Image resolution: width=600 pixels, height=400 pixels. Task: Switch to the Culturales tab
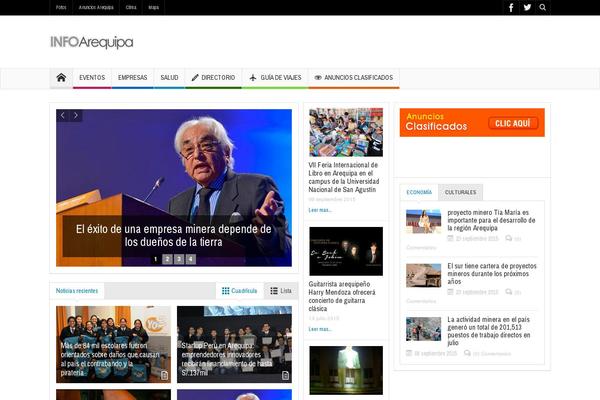460,192
